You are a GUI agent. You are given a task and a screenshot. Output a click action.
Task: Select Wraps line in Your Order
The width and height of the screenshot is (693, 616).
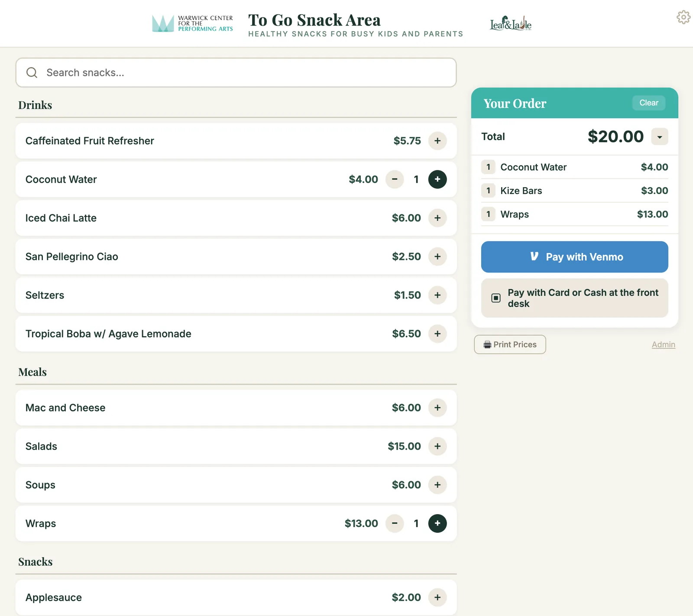pyautogui.click(x=574, y=214)
